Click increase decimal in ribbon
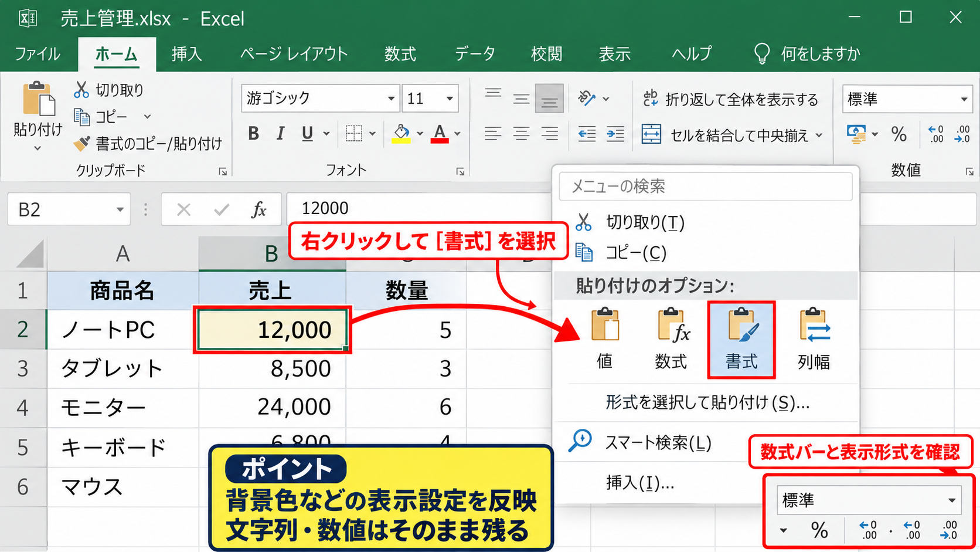980x552 pixels. [936, 134]
